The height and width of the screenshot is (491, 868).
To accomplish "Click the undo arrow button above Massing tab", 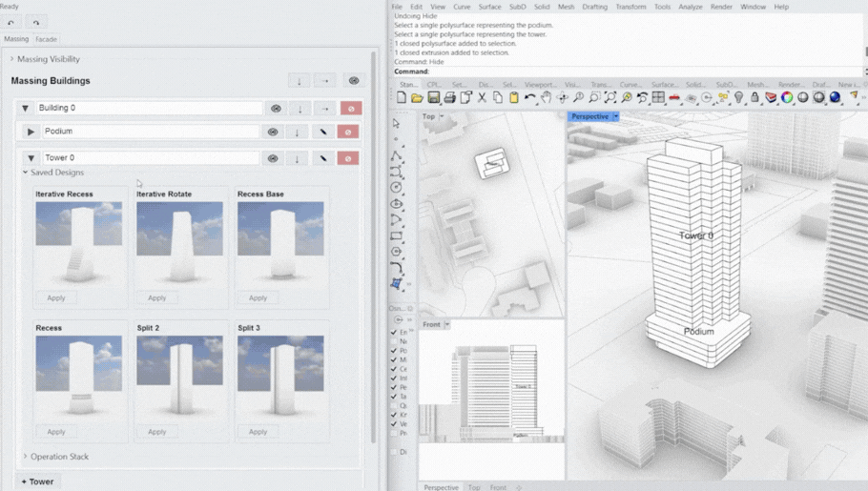I will pos(11,22).
